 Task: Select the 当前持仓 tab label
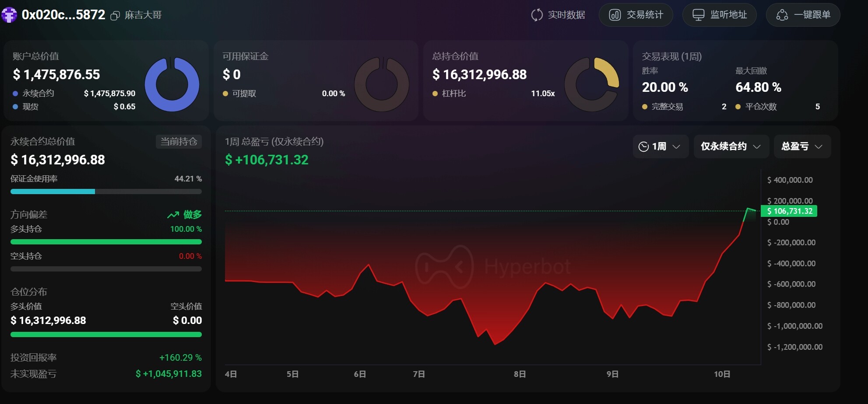179,142
